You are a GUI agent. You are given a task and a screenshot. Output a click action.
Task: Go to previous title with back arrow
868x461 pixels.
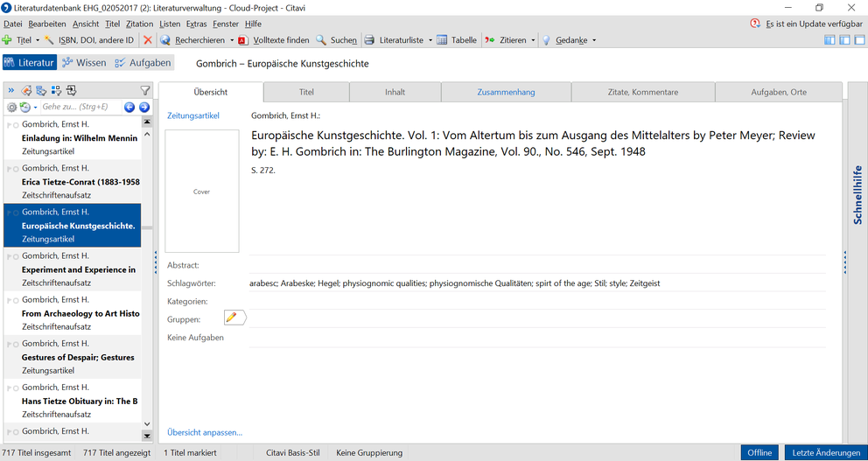129,107
